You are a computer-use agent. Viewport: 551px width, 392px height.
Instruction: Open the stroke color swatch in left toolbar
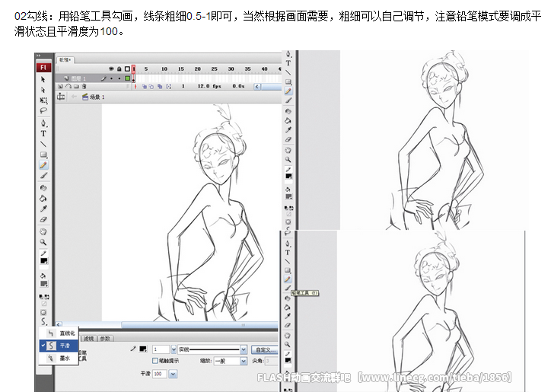[44, 261]
